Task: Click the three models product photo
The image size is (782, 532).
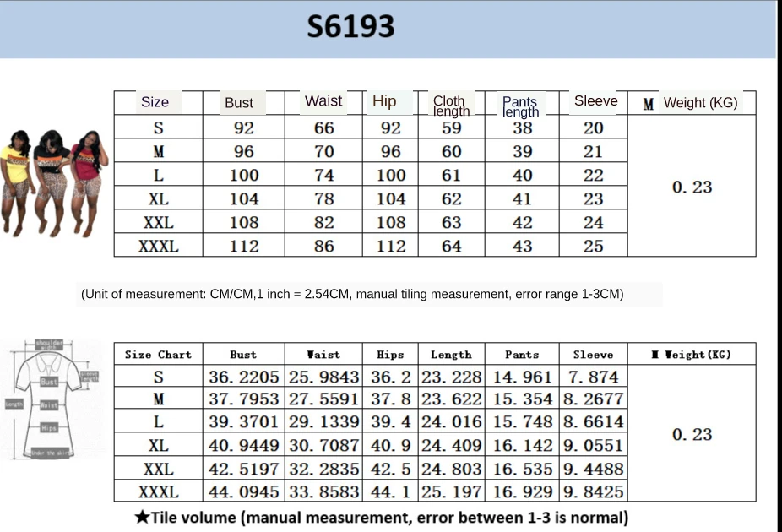Action: 54,183
